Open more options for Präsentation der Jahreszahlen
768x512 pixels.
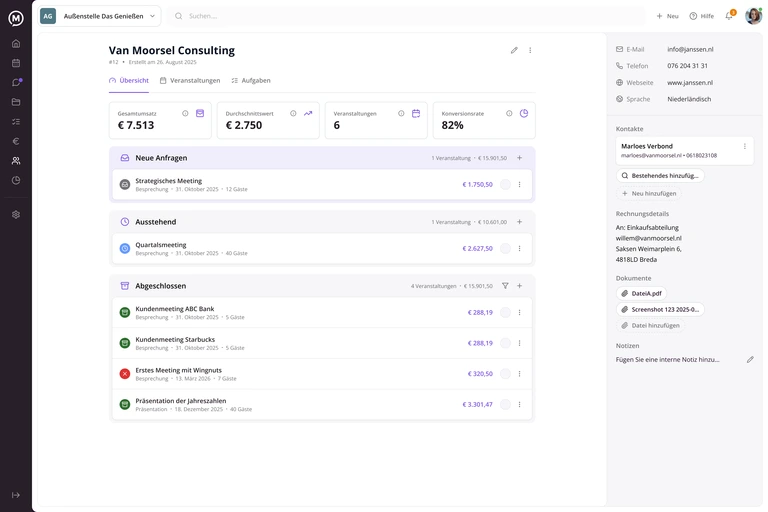pos(519,405)
